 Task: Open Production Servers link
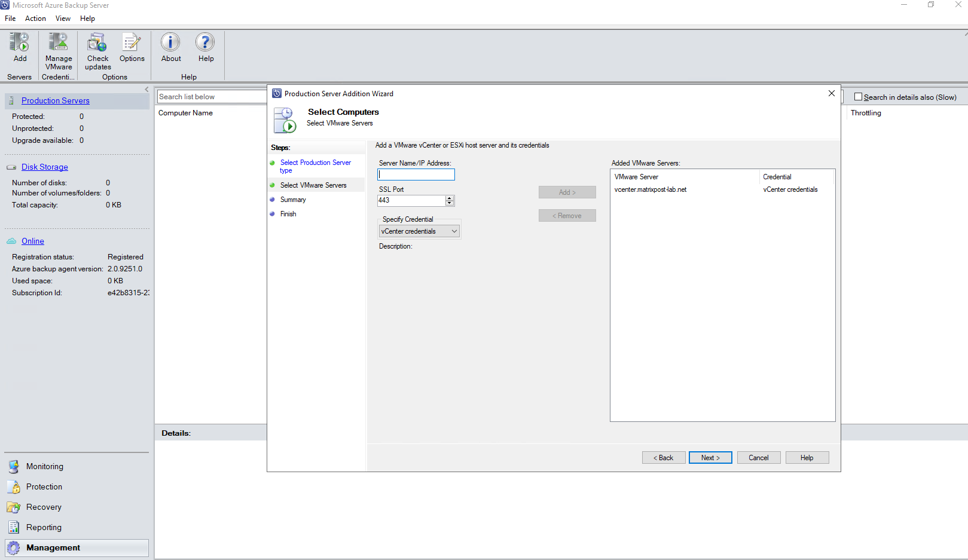tap(56, 100)
